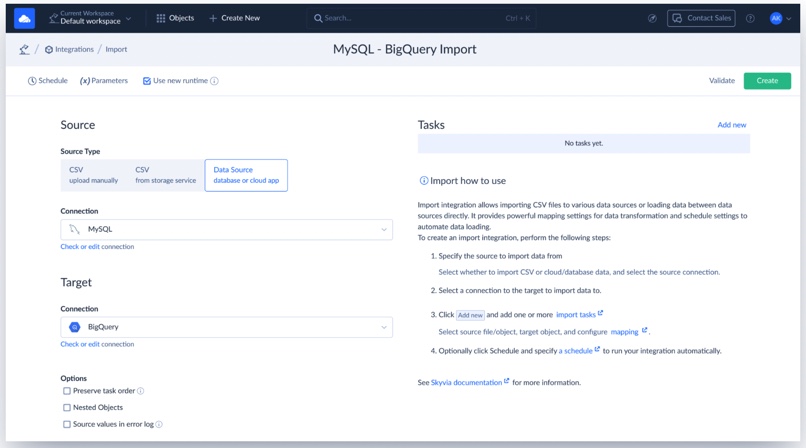Click the Objects grid icon

(x=160, y=18)
